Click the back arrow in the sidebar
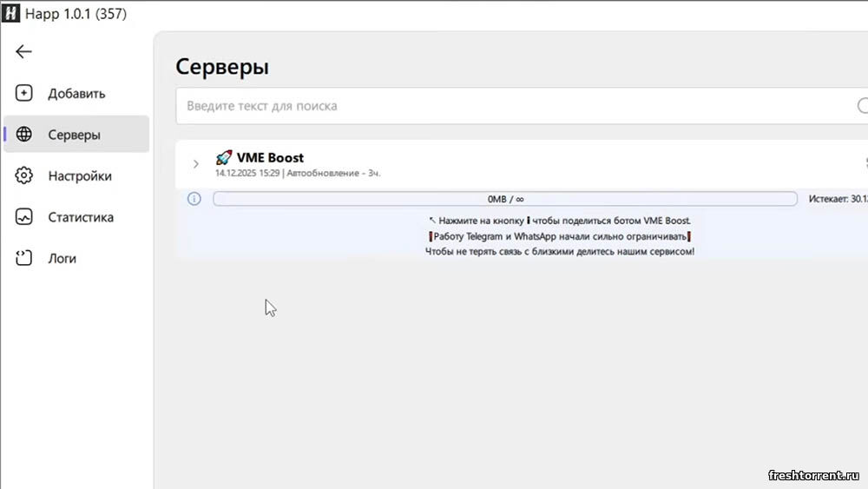This screenshot has width=868, height=489. [23, 51]
